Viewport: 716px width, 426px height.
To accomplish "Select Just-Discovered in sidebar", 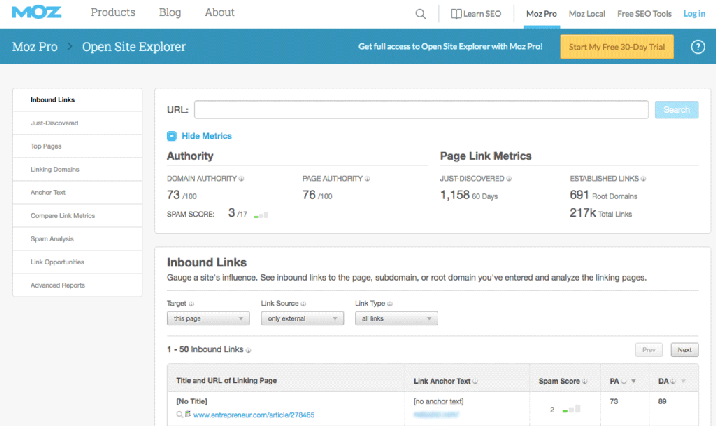I will [x=78, y=123].
